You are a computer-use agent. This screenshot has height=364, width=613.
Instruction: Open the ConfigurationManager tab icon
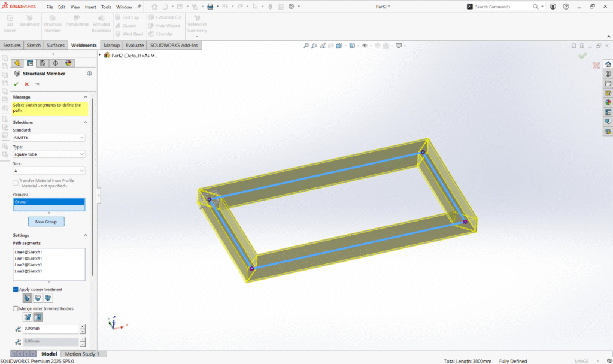(x=43, y=63)
